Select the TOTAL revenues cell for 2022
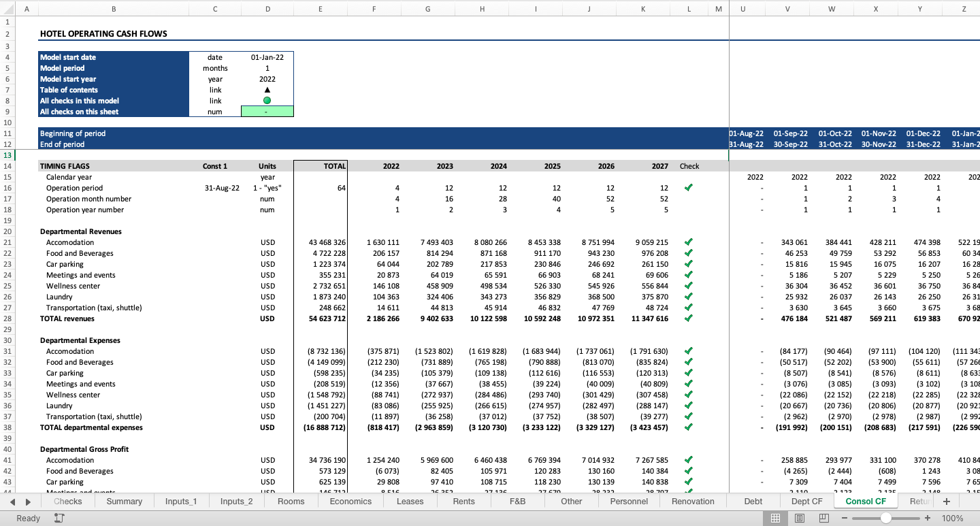The width and height of the screenshot is (980, 526). click(x=374, y=318)
